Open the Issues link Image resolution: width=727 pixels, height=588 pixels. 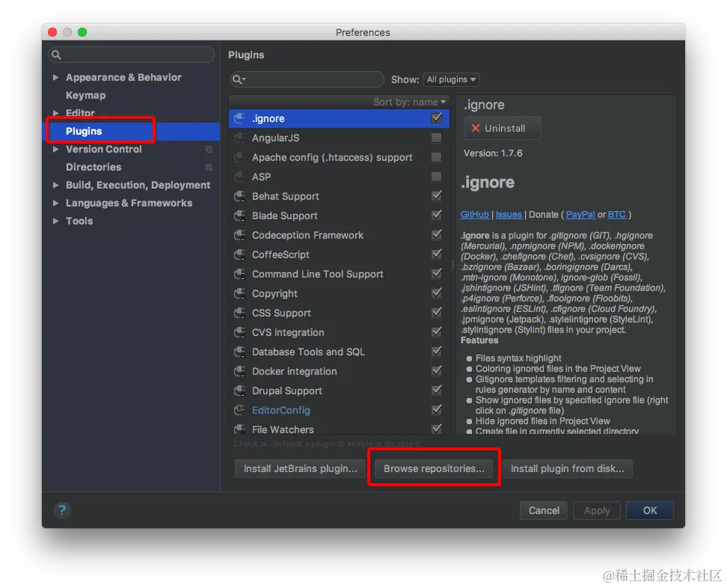click(509, 215)
